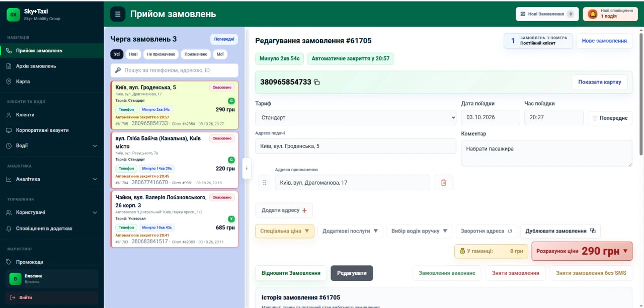Viewport: 644px width, 308px height.
Task: Open Корпоративні акаунти section
Action: [x=52, y=130]
